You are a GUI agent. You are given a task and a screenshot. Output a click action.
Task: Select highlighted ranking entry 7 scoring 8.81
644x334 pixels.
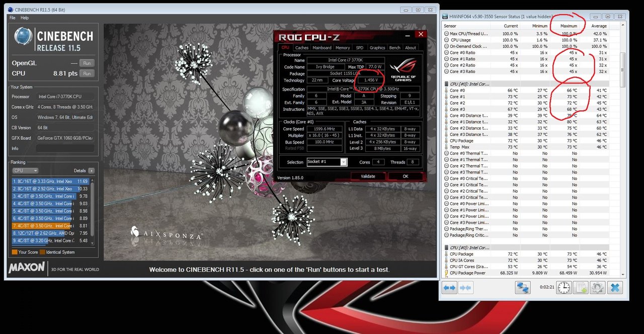click(50, 226)
